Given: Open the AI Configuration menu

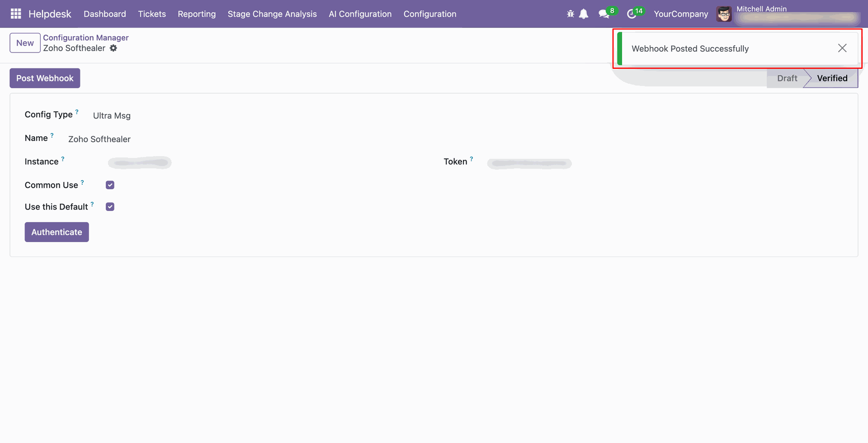Looking at the screenshot, I should point(360,14).
